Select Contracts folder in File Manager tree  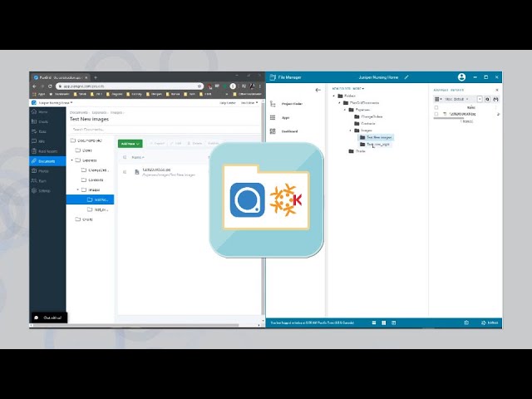365,124
